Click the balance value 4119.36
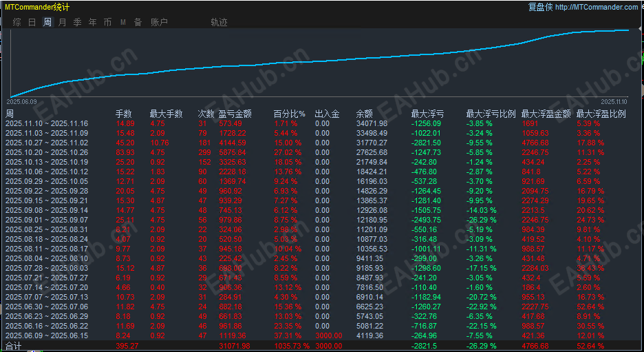 coord(369,335)
